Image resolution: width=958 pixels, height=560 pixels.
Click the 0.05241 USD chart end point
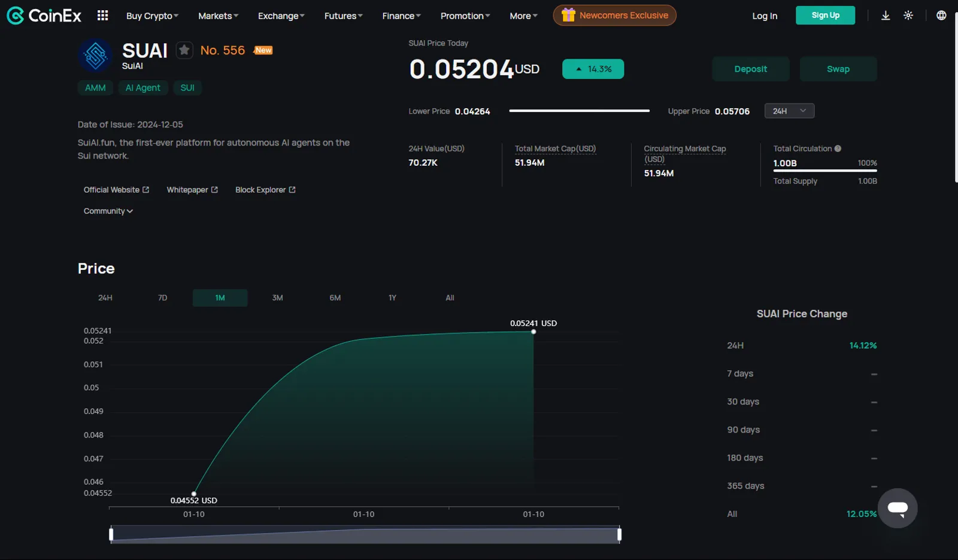point(533,331)
